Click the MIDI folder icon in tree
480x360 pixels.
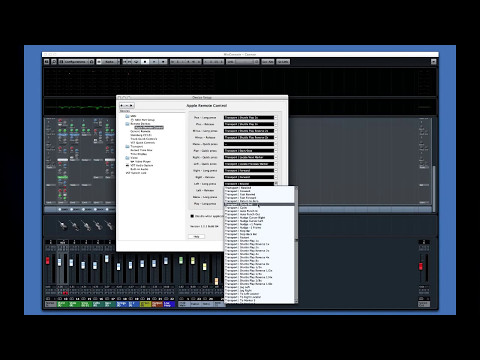point(127,116)
